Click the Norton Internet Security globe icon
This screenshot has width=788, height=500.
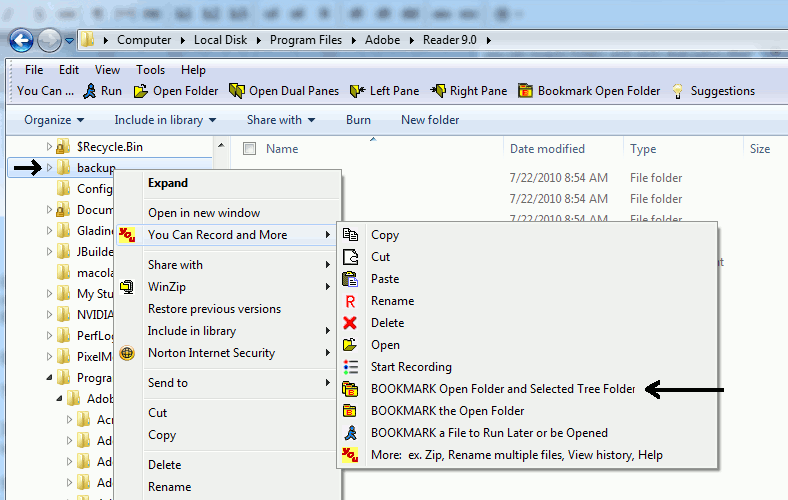pyautogui.click(x=127, y=353)
